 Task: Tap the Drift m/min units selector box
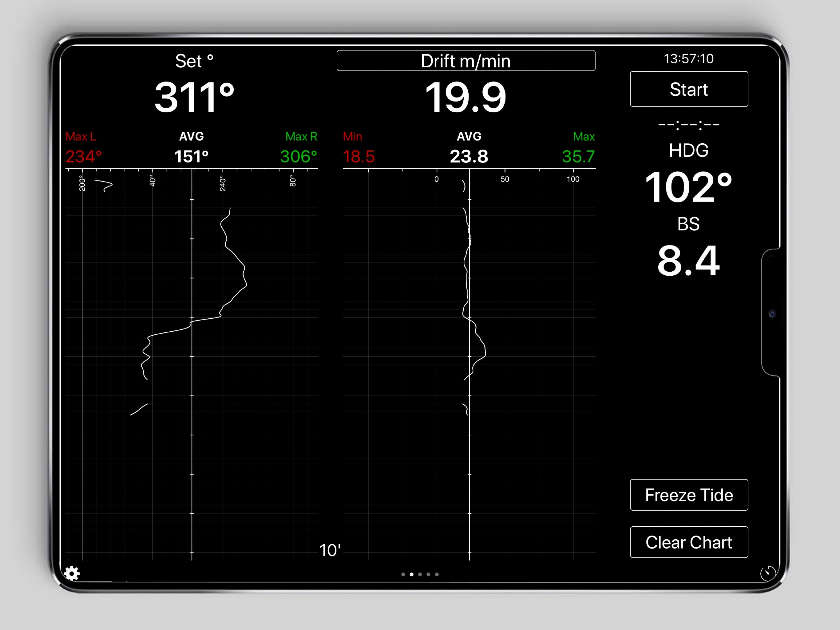point(466,61)
